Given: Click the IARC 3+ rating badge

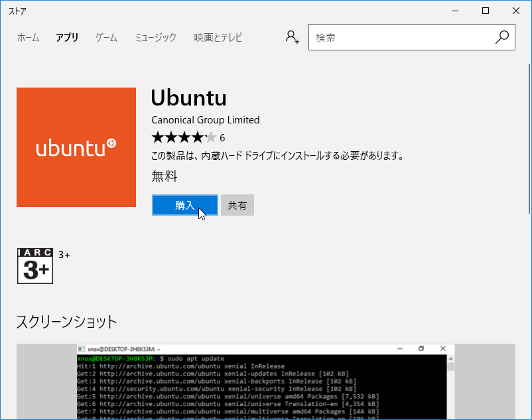Looking at the screenshot, I should (35, 266).
